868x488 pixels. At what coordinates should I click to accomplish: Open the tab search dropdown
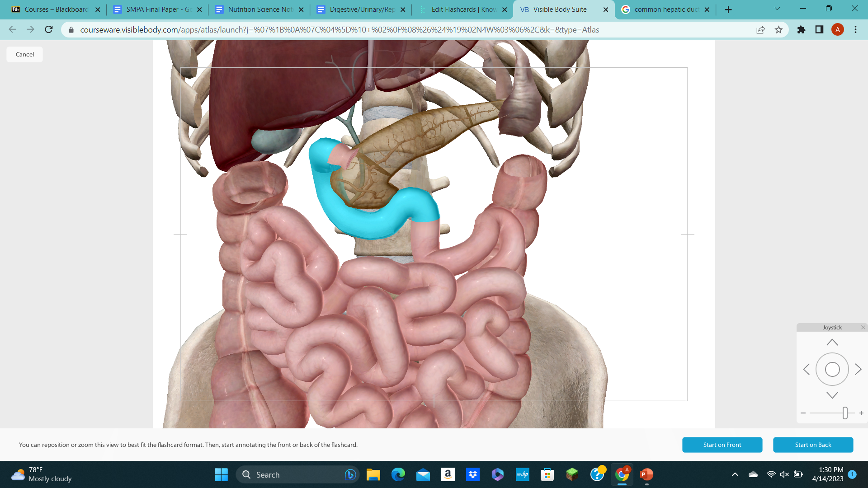[x=777, y=9]
